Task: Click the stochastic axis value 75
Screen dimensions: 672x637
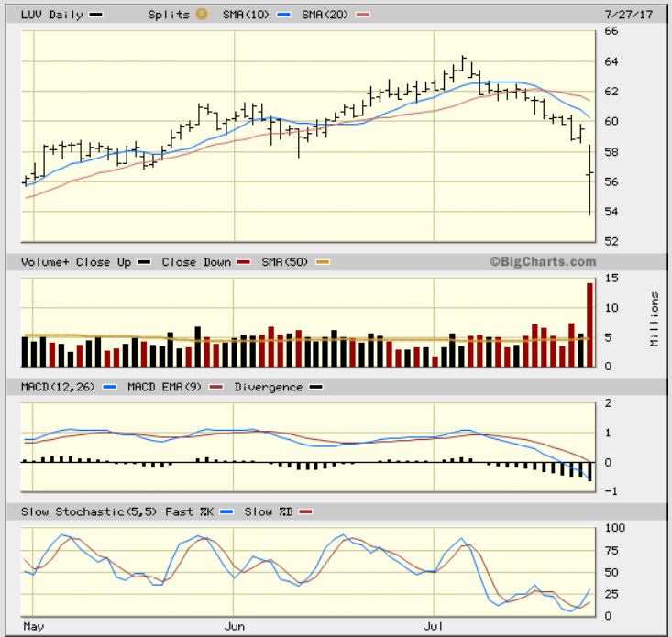Action: [611, 551]
